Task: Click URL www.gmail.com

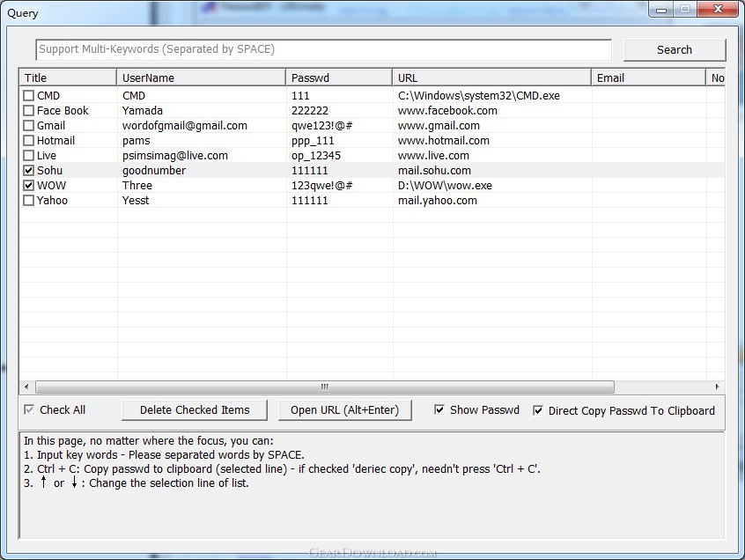Action: 439,125
